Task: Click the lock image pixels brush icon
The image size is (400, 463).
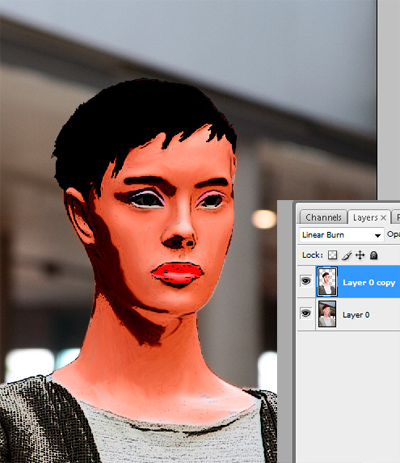Action: tap(347, 255)
